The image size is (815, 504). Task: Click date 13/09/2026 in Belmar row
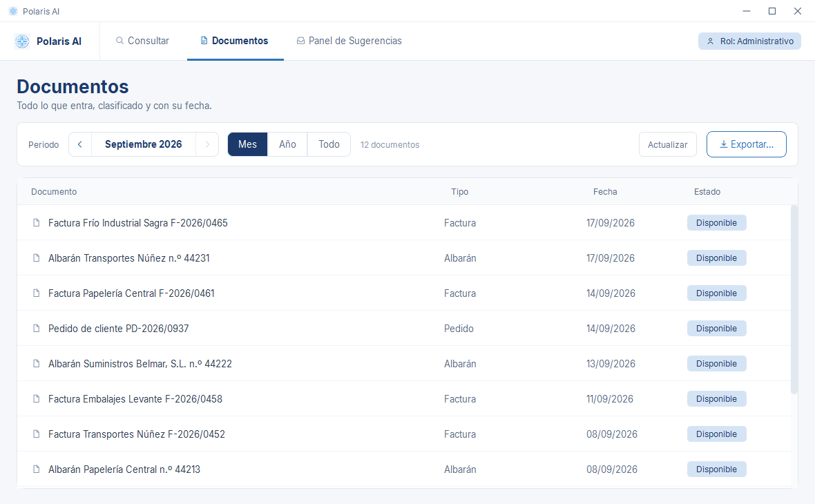coord(611,364)
